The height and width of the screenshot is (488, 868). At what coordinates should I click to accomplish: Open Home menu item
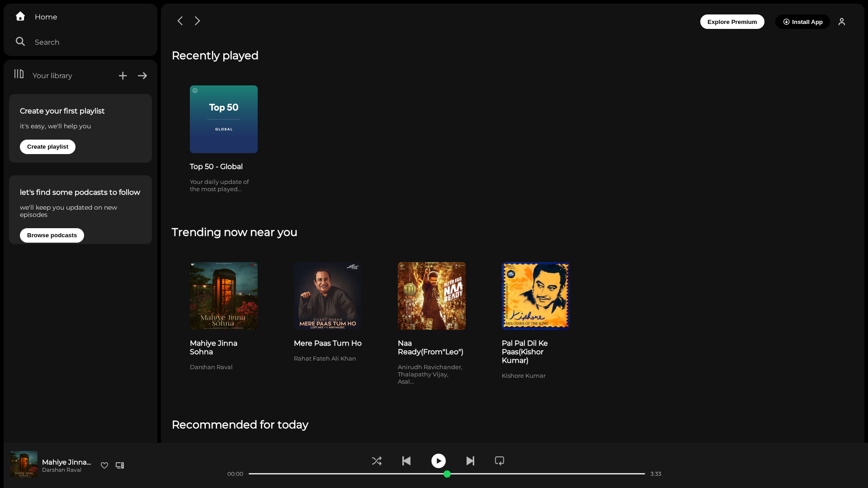click(x=46, y=17)
